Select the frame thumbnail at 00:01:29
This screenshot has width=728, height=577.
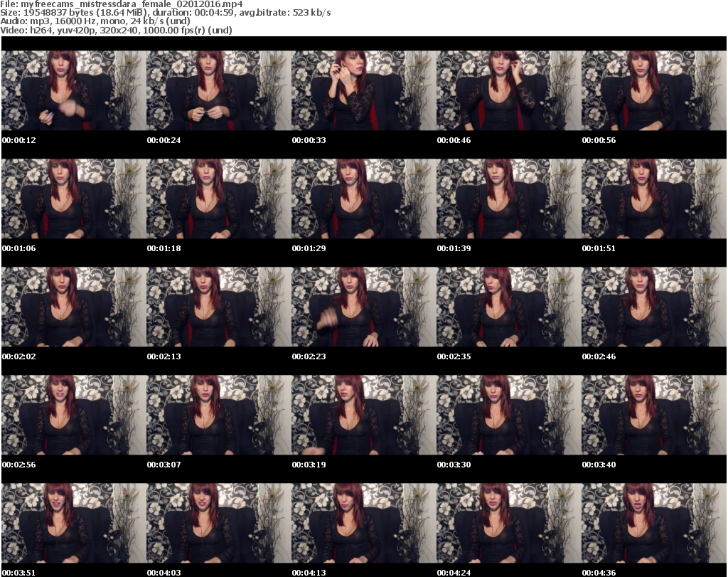364,198
